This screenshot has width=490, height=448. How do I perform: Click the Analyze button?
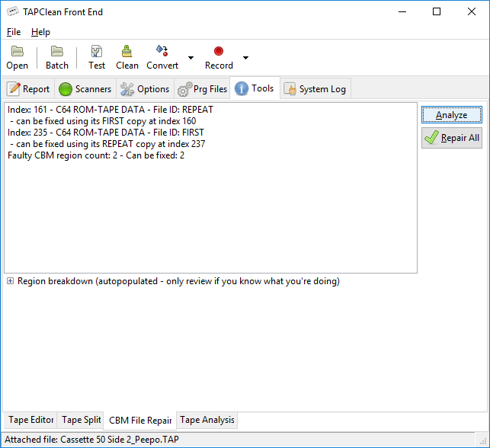point(452,115)
